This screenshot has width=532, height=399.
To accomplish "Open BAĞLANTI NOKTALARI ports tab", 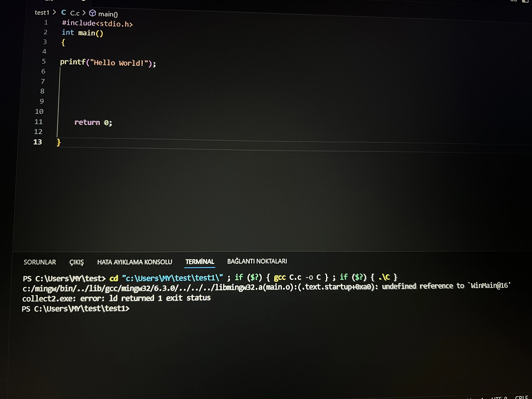I will (257, 261).
